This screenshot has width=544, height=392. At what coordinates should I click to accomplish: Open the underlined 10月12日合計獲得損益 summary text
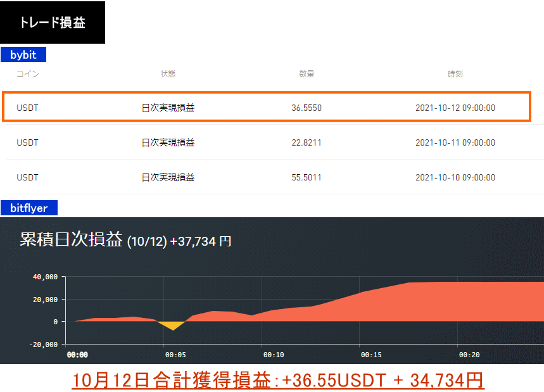pyautogui.click(x=278, y=380)
